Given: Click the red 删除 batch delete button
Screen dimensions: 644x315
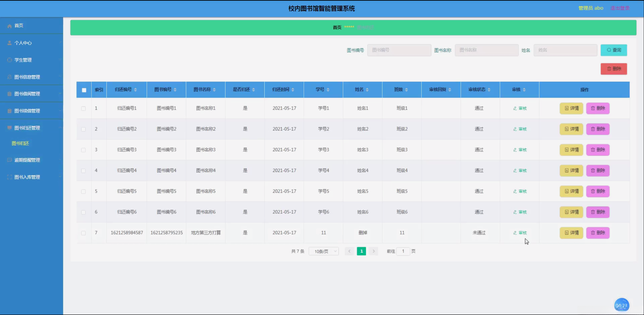Looking at the screenshot, I should coord(614,69).
